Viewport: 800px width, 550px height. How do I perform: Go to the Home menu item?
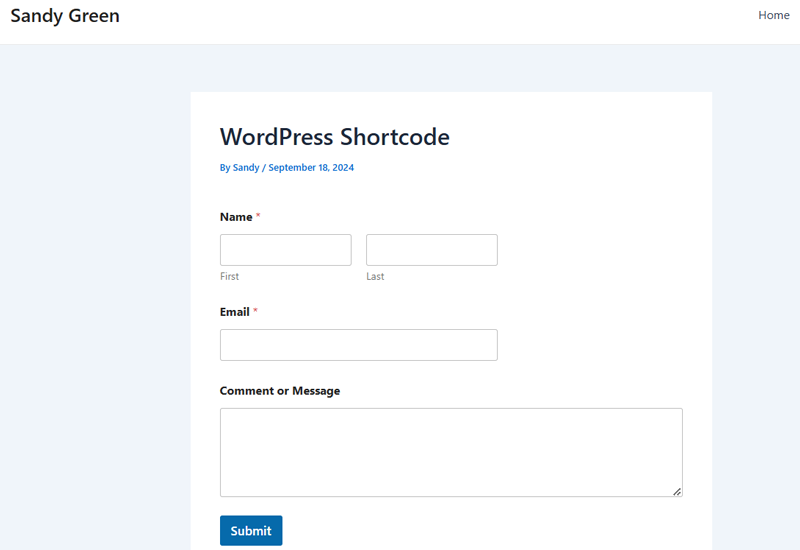tap(773, 15)
